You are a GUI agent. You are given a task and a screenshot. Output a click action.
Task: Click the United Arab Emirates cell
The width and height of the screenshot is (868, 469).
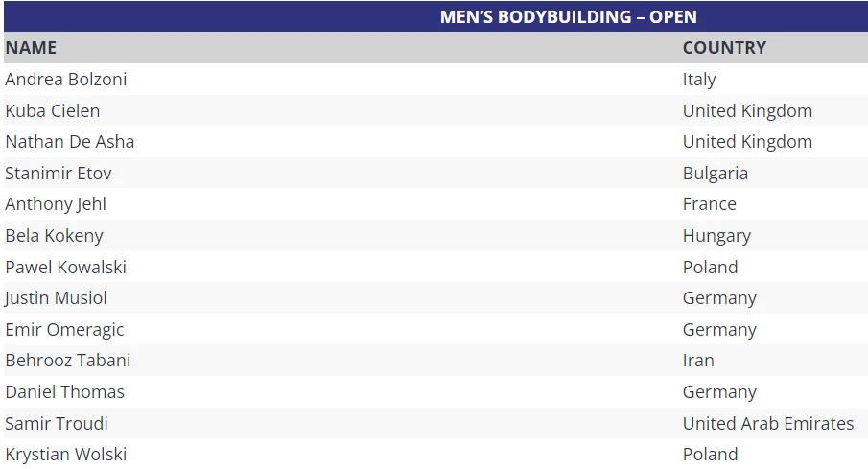coord(768,424)
